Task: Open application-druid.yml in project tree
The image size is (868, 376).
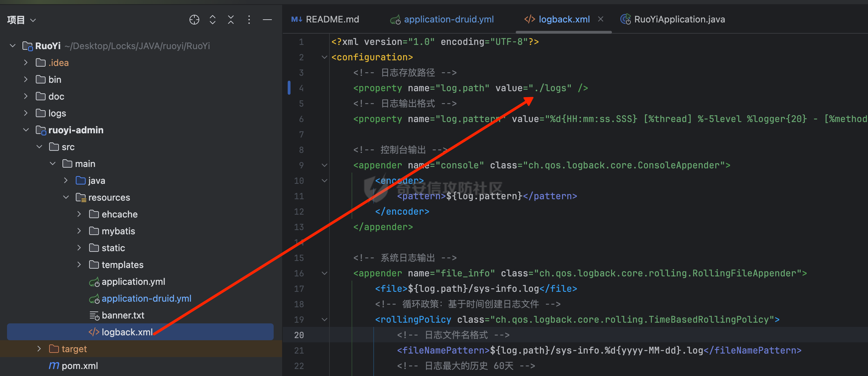Action: coord(146,298)
